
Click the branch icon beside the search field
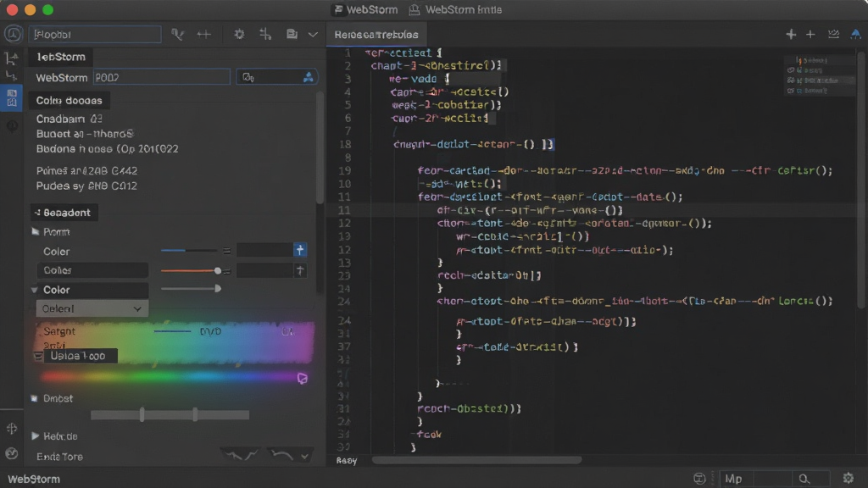tap(178, 34)
